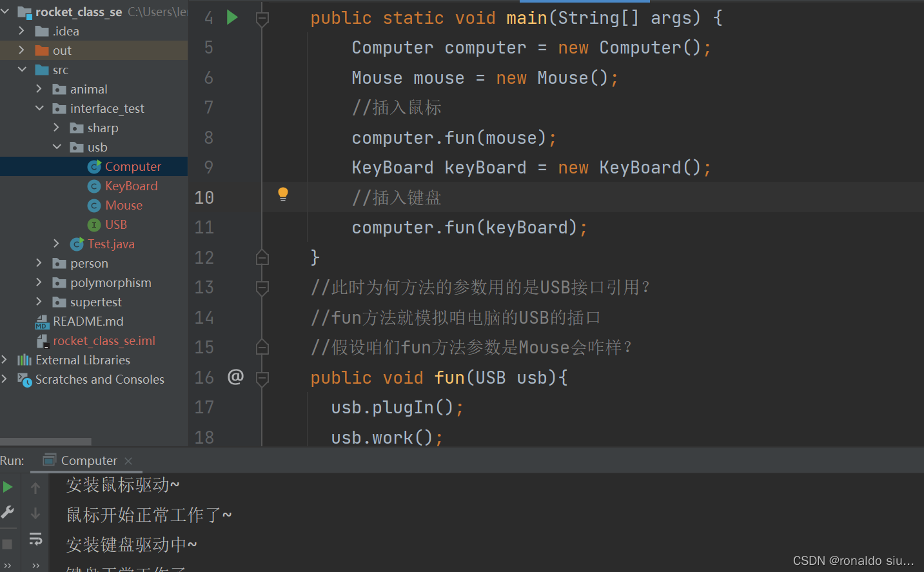Close the Computer run tab
The width and height of the screenshot is (924, 572).
click(x=128, y=460)
